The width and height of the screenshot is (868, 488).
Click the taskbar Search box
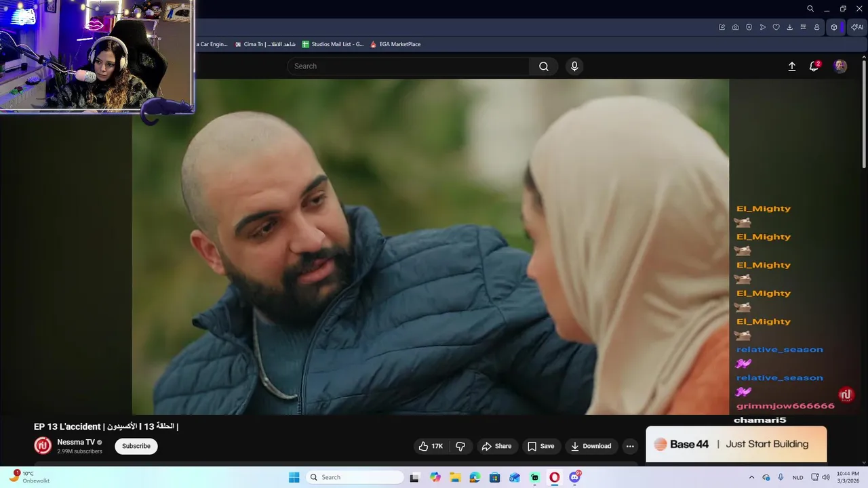355,477
